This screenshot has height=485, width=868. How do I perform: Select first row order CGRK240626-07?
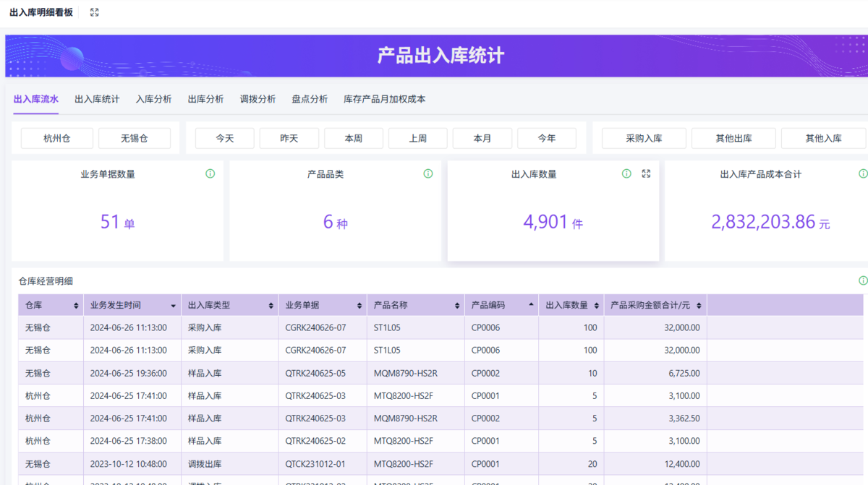click(315, 327)
